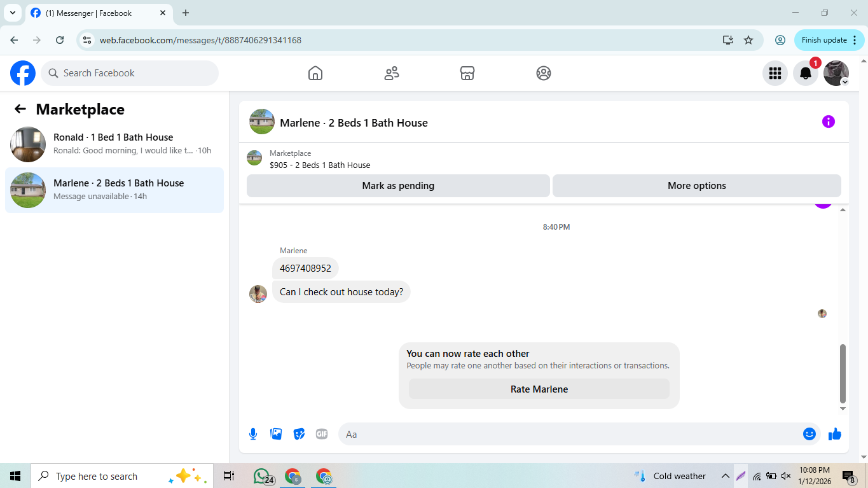Open the account profile picture menu
The width and height of the screenshot is (868, 488).
[836, 73]
